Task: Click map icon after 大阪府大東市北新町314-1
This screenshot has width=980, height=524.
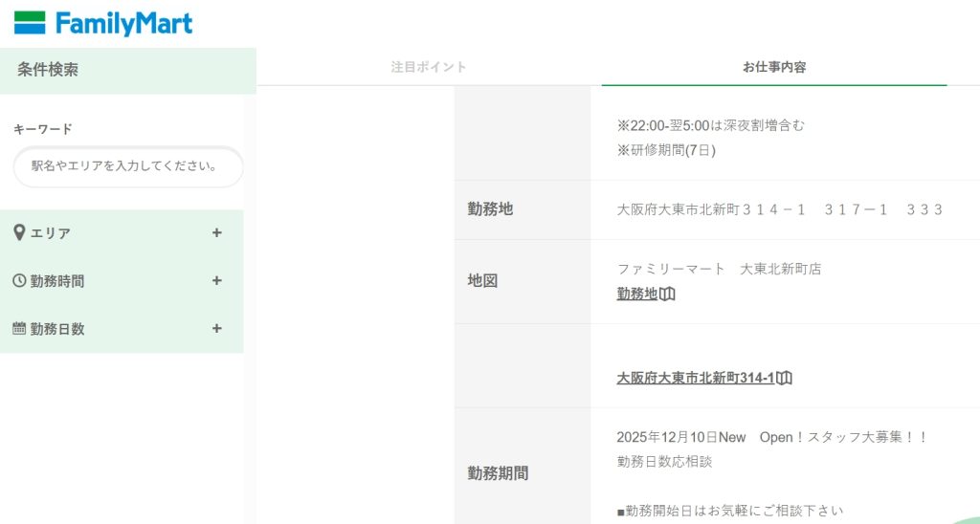Action: tap(785, 379)
